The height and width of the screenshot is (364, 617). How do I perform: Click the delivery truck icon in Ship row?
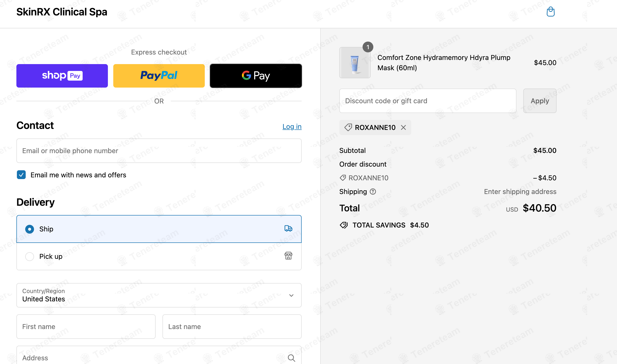(x=288, y=229)
